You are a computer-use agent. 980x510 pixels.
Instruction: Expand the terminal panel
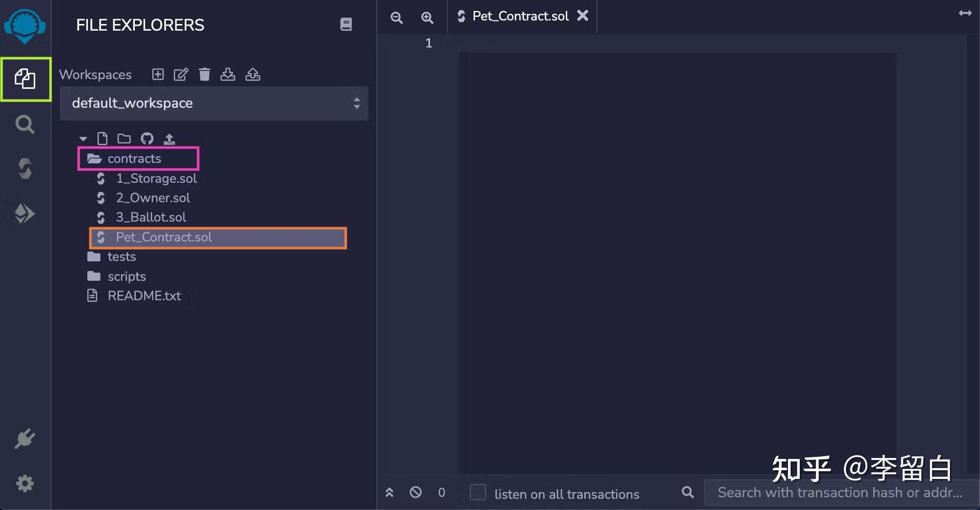coord(389,492)
